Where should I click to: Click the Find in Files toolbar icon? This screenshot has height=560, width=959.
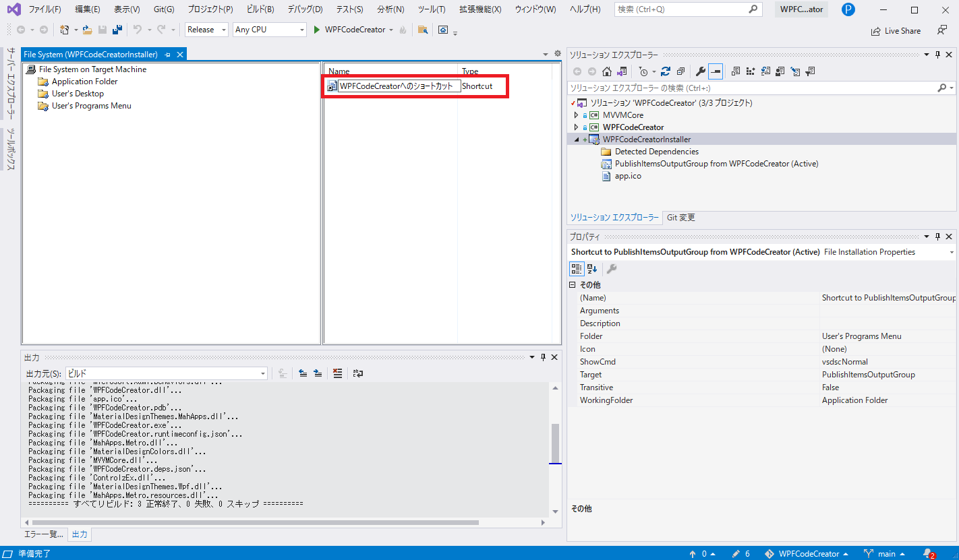coord(423,30)
